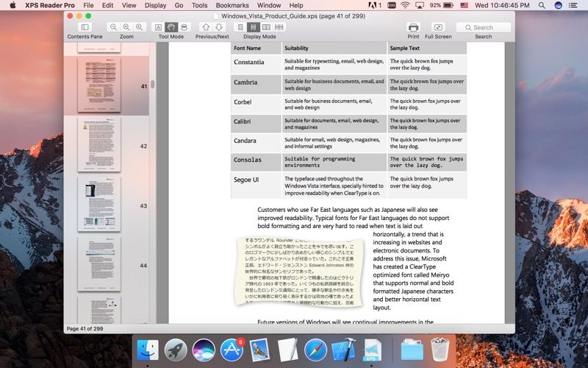This screenshot has width=588, height=368.
Task: Select the text selection tool mode
Action: coord(158,27)
